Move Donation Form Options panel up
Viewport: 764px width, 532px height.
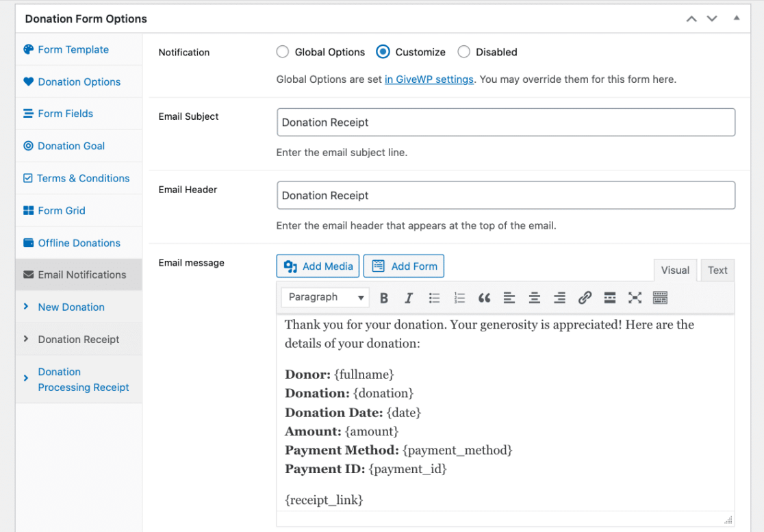pyautogui.click(x=691, y=19)
